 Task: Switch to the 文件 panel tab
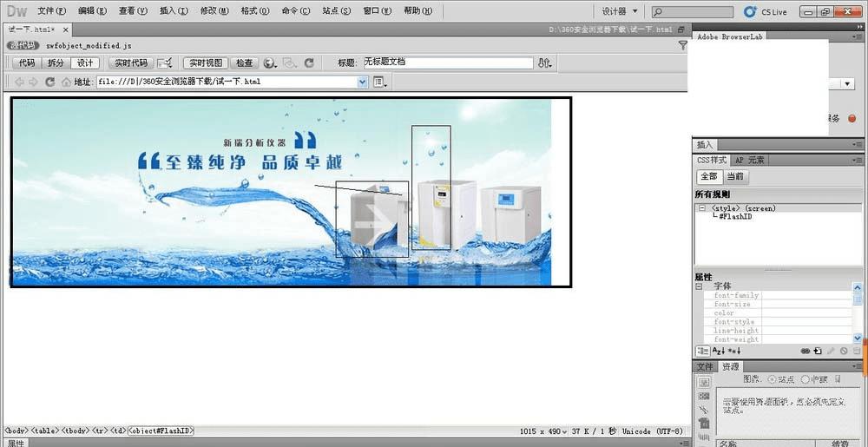coord(705,367)
